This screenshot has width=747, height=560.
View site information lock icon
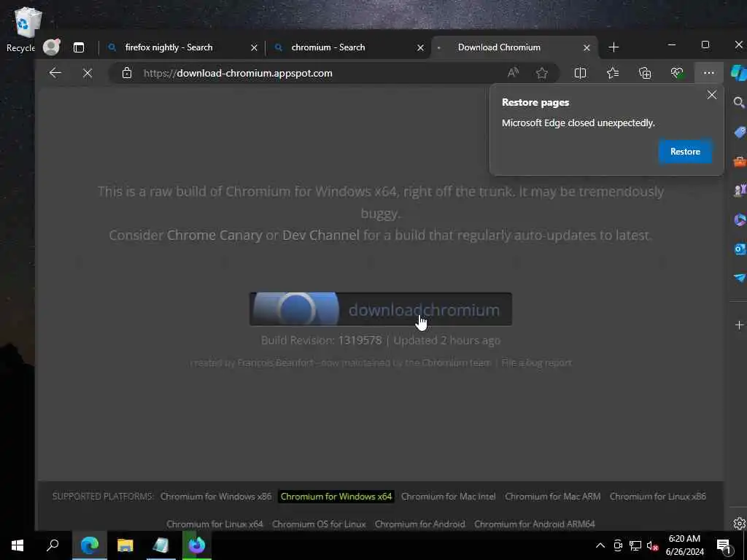pos(127,73)
